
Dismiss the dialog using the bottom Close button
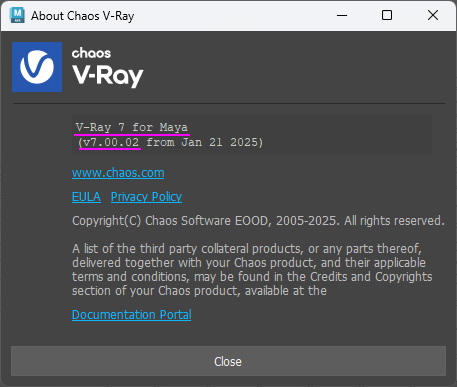pos(228,361)
